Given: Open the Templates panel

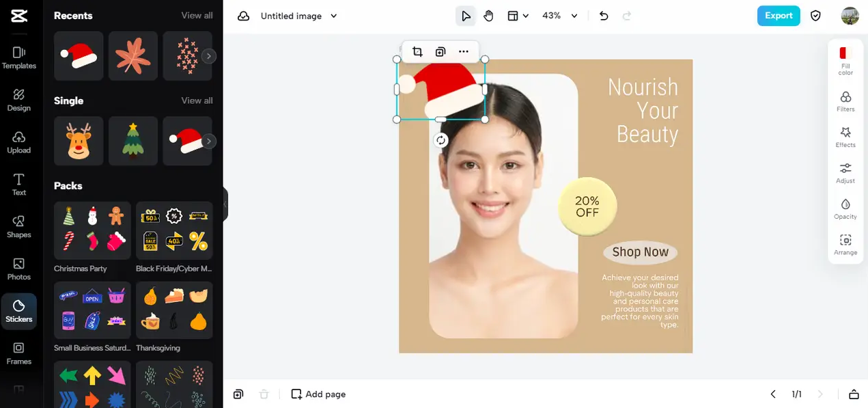Looking at the screenshot, I should pyautogui.click(x=19, y=57).
